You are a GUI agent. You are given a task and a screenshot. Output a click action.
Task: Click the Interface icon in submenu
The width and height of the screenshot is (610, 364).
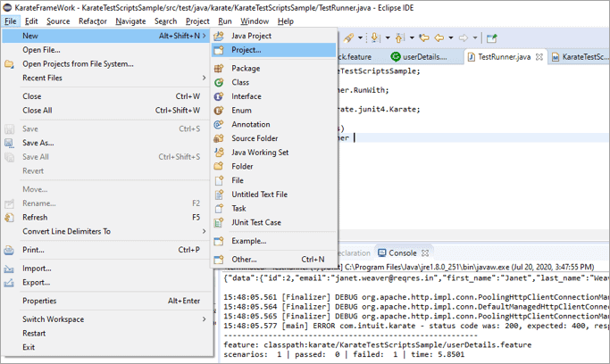(x=219, y=96)
